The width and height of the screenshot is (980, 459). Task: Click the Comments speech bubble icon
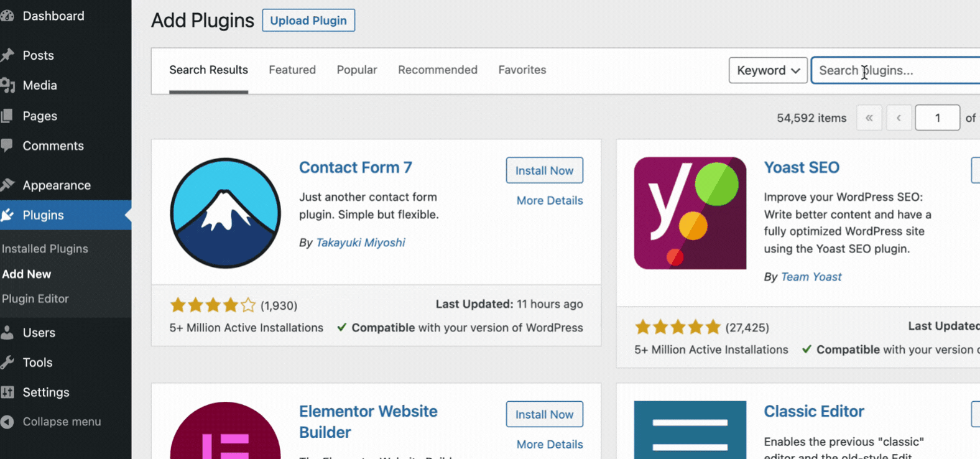7,146
